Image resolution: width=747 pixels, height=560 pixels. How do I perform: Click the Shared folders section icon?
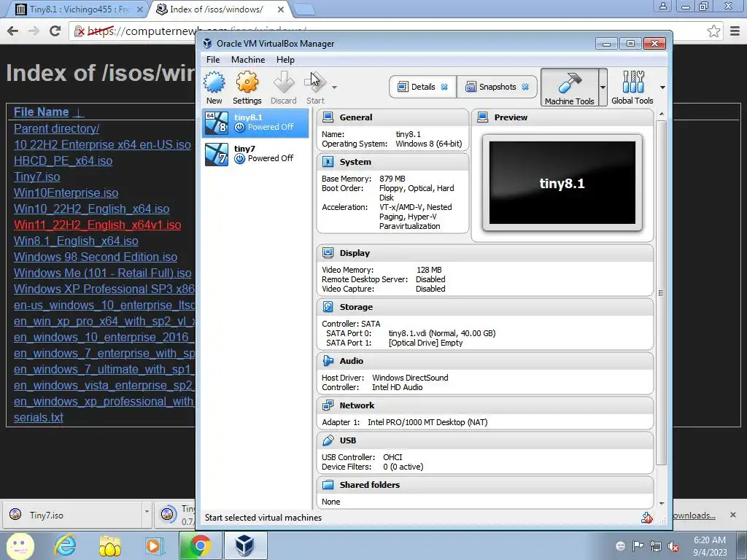point(328,485)
